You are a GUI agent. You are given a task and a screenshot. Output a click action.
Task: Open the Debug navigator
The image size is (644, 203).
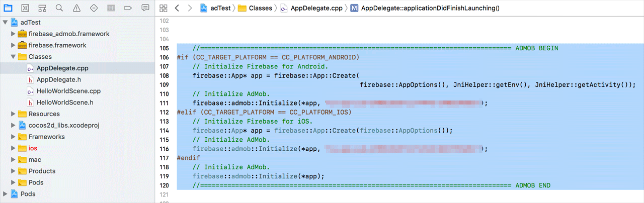click(111, 8)
